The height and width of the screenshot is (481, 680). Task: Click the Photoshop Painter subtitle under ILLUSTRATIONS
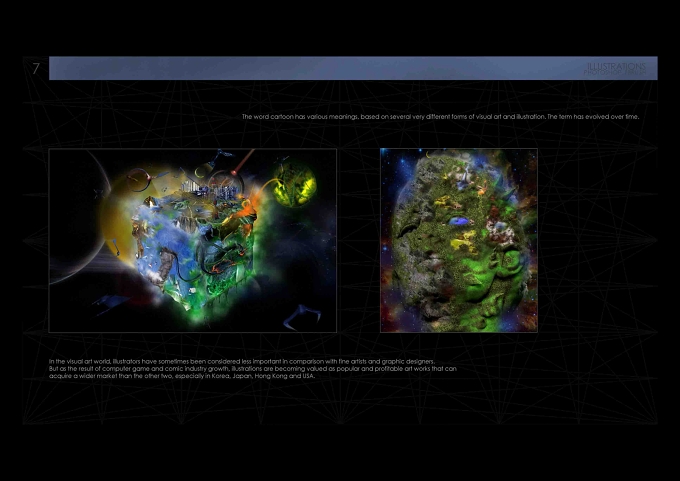click(x=615, y=72)
